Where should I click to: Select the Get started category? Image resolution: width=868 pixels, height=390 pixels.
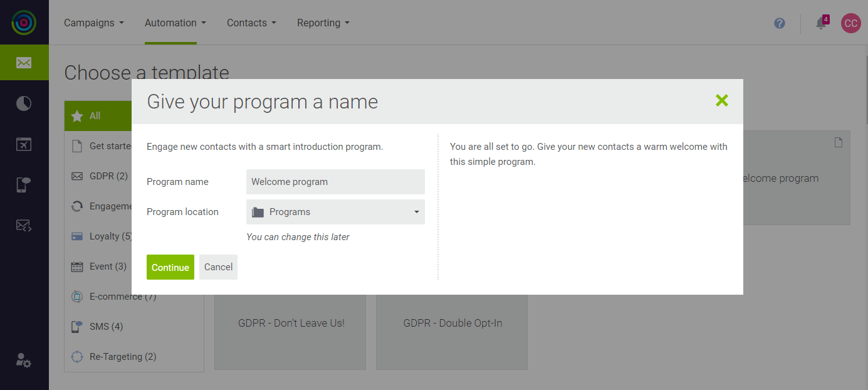[x=98, y=146]
